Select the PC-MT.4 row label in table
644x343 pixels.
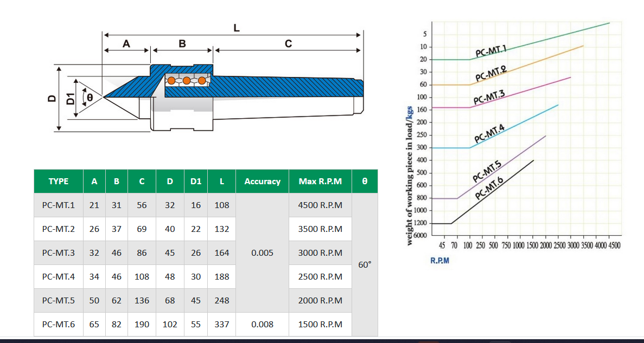58,276
